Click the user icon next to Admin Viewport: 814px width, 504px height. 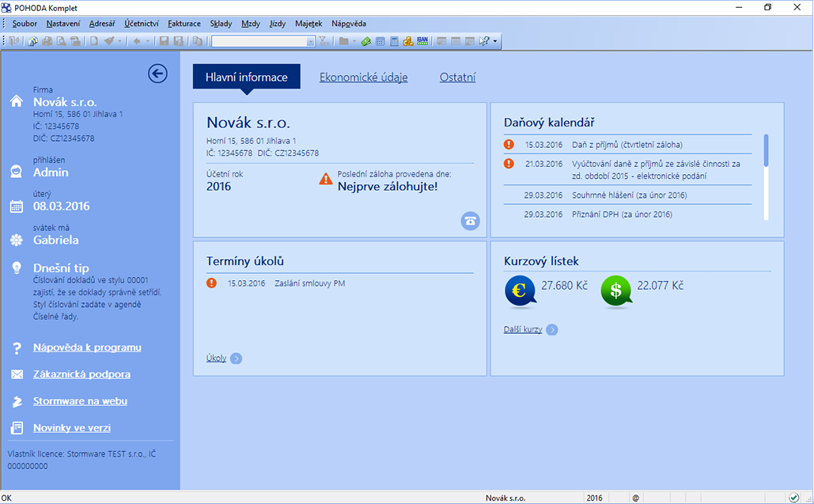pyautogui.click(x=17, y=172)
